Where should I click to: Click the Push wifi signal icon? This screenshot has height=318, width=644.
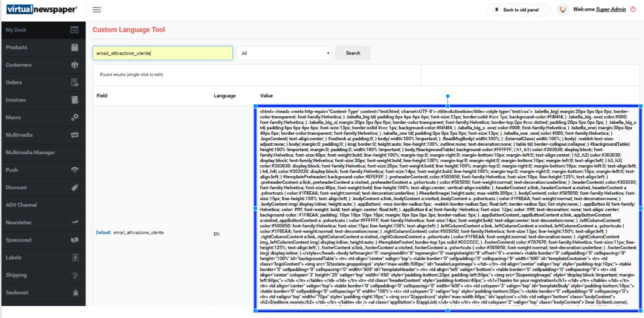tap(74, 170)
